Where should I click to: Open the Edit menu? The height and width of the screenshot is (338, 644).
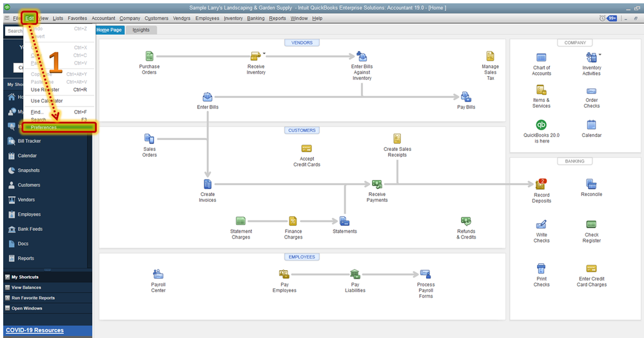29,18
